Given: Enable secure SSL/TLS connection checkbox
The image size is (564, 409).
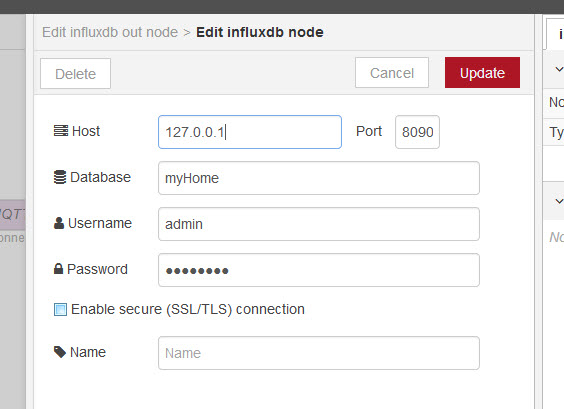Looking at the screenshot, I should [x=60, y=309].
